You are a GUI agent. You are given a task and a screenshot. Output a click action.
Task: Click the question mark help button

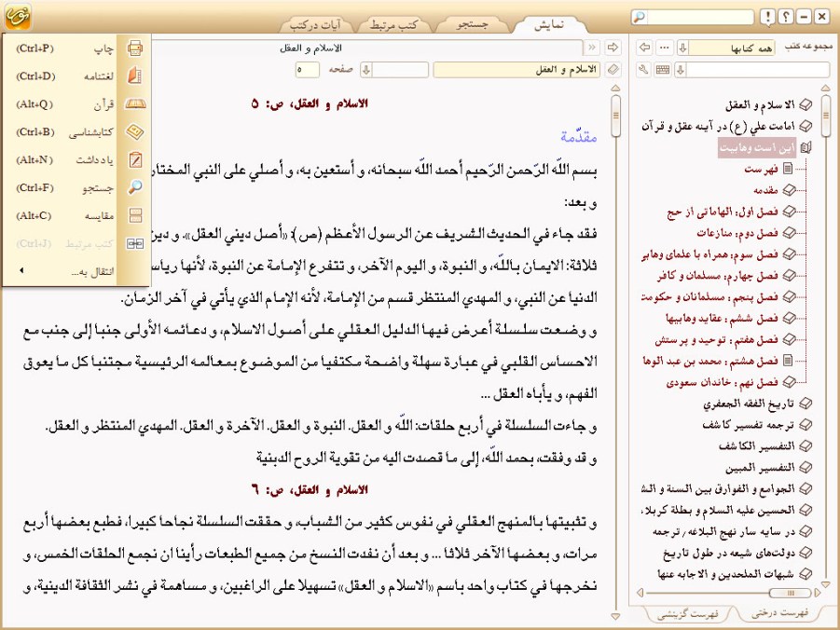785,17
